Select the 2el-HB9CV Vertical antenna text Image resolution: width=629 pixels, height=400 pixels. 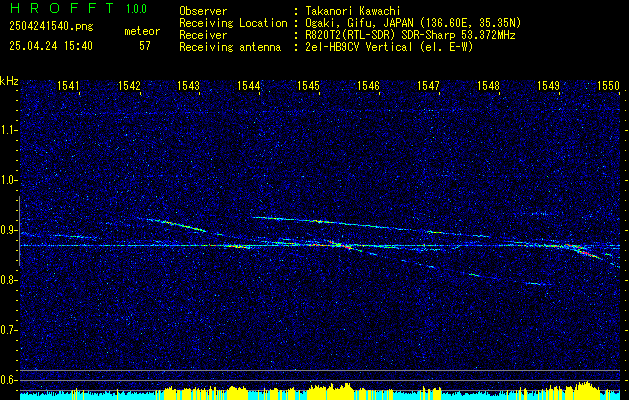390,47
